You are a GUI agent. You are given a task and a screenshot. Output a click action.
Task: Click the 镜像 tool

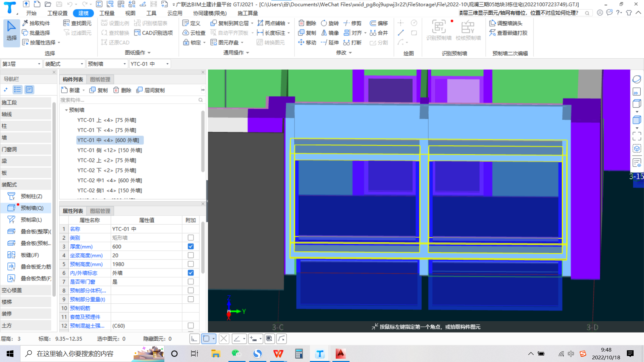pyautogui.click(x=330, y=33)
